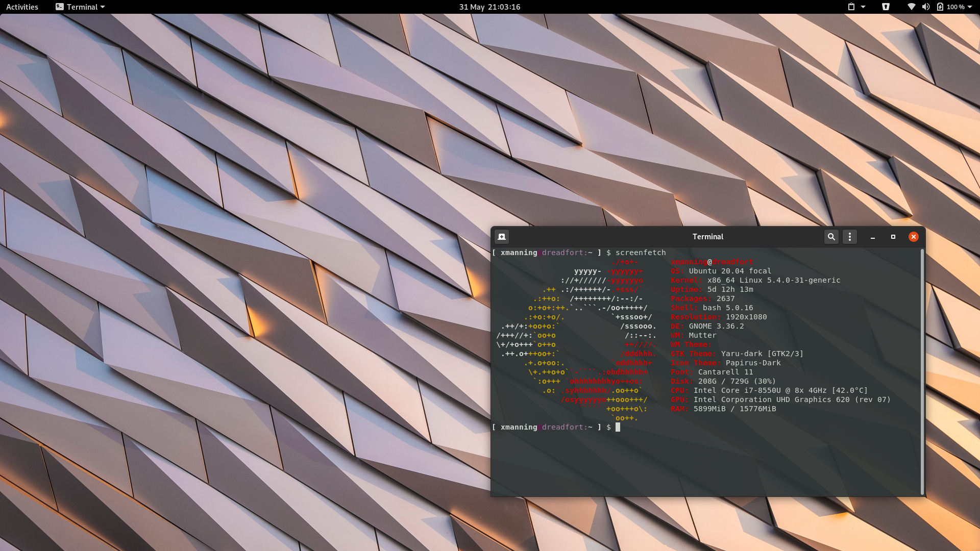
Task: Open the clock and calendar showing 31 May
Action: (489, 7)
